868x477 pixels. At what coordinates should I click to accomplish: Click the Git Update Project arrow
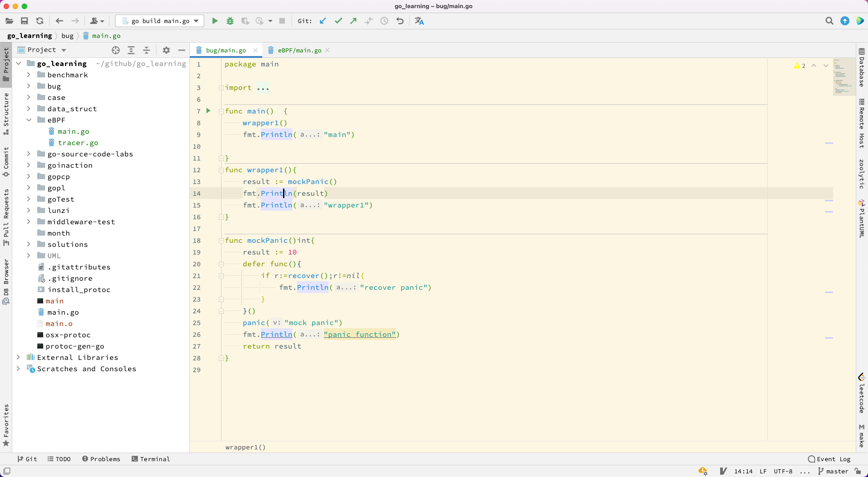(323, 21)
